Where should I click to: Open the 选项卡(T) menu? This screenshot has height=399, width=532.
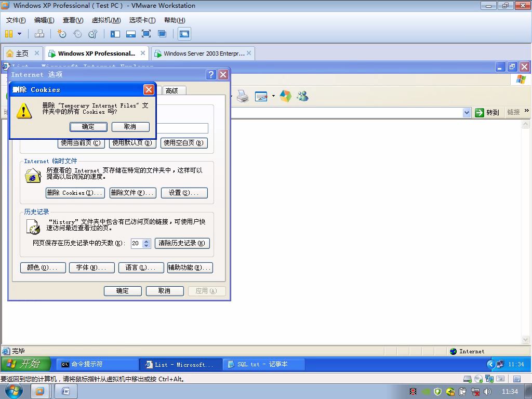click(x=142, y=20)
